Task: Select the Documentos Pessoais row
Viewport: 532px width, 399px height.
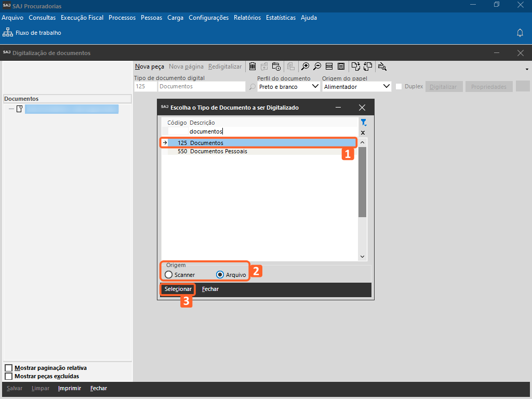Action: (218, 152)
